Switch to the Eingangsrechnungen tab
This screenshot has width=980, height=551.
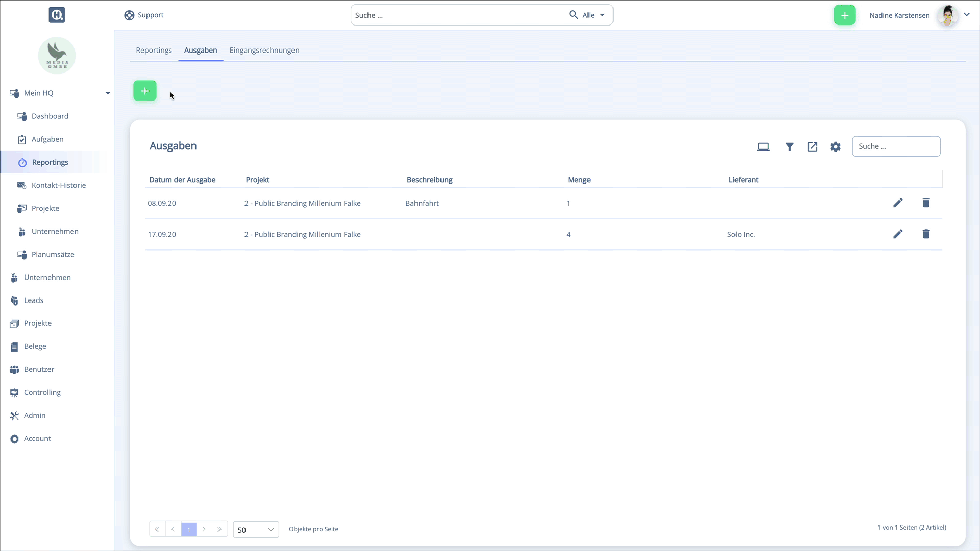[264, 50]
